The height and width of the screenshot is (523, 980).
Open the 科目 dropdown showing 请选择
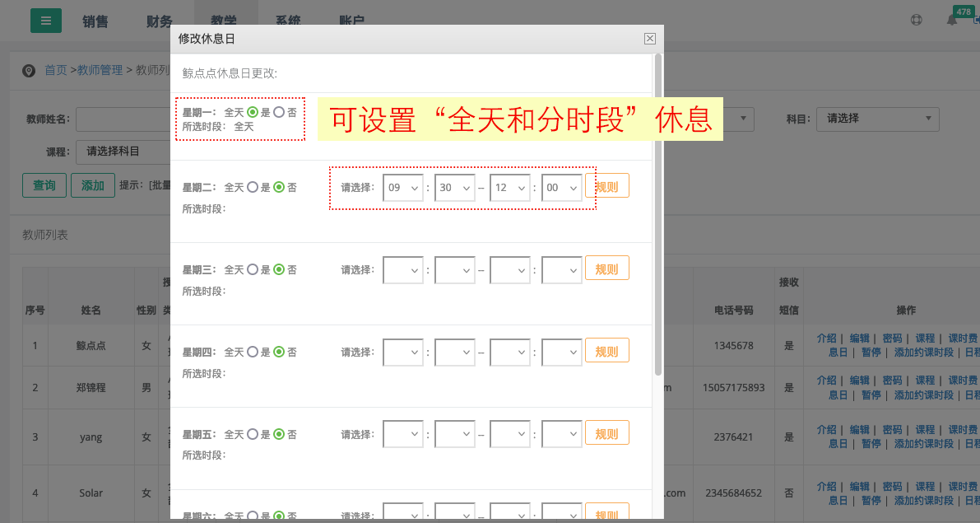coord(877,119)
